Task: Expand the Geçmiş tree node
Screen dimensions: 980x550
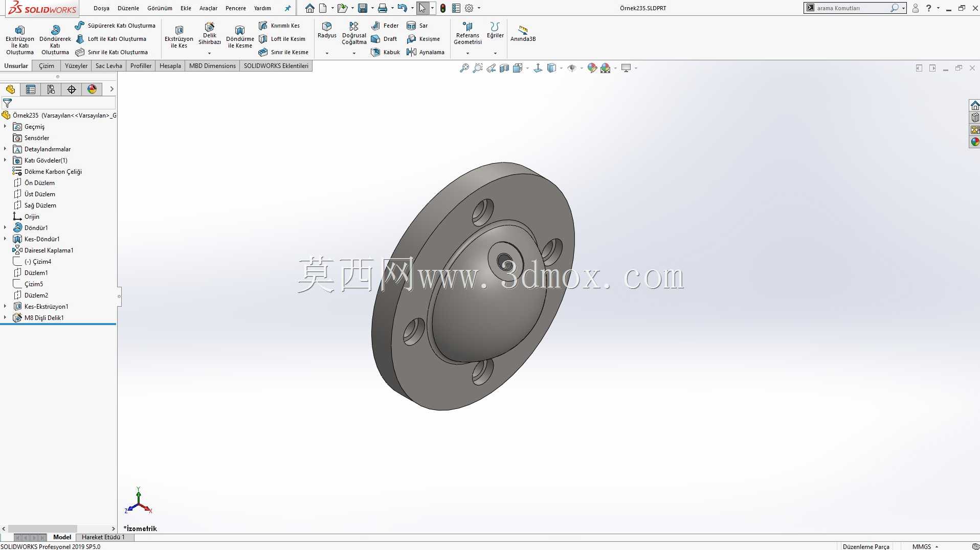Action: pyautogui.click(x=5, y=126)
